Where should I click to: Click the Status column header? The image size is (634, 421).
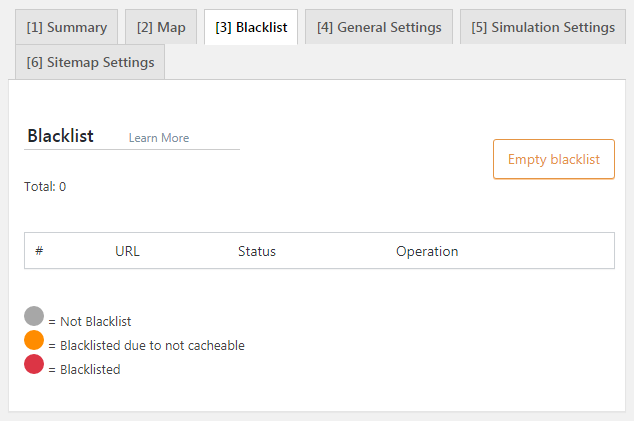tap(257, 251)
